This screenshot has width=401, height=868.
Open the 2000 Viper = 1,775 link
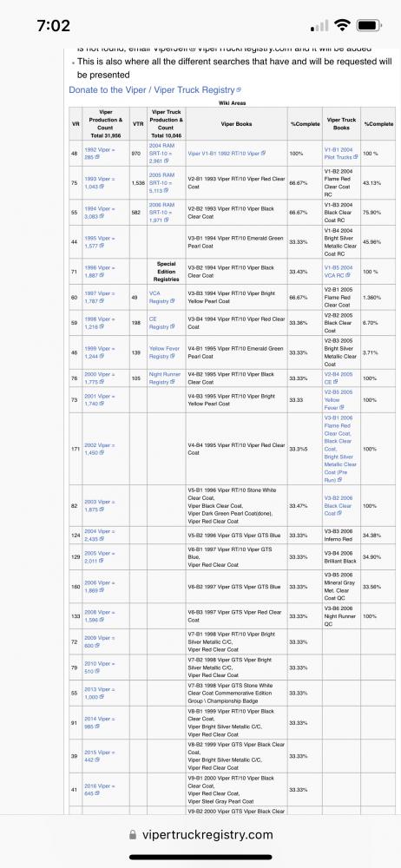pyautogui.click(x=99, y=378)
